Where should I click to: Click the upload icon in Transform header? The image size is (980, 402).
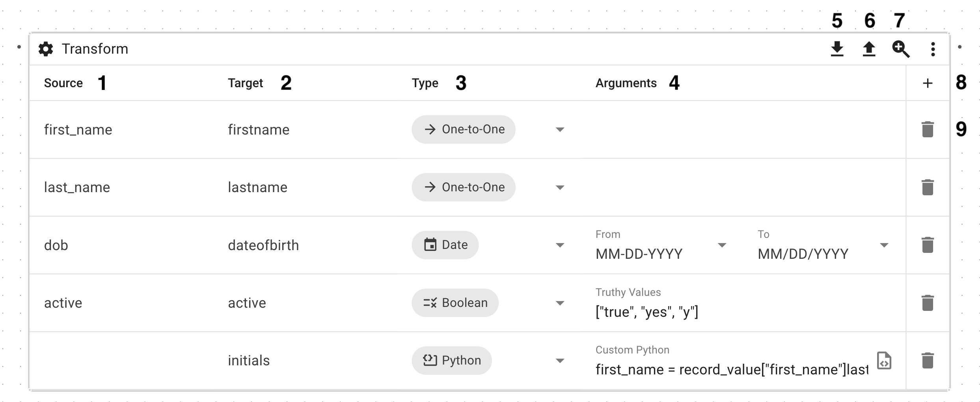pyautogui.click(x=869, y=49)
